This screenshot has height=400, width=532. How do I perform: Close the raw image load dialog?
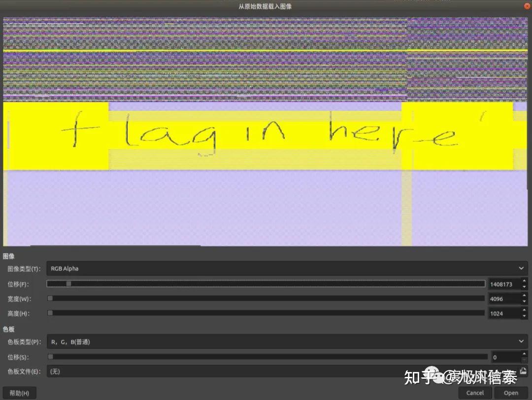click(x=527, y=5)
